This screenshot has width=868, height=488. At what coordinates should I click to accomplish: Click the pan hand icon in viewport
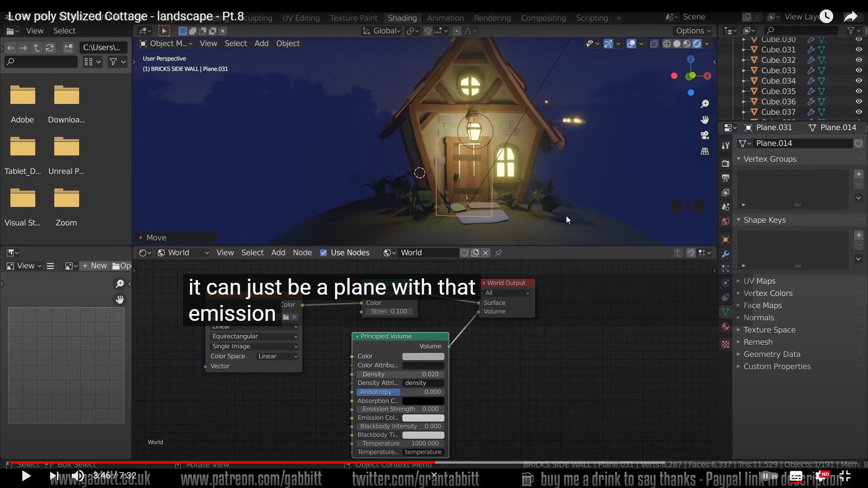coord(704,120)
